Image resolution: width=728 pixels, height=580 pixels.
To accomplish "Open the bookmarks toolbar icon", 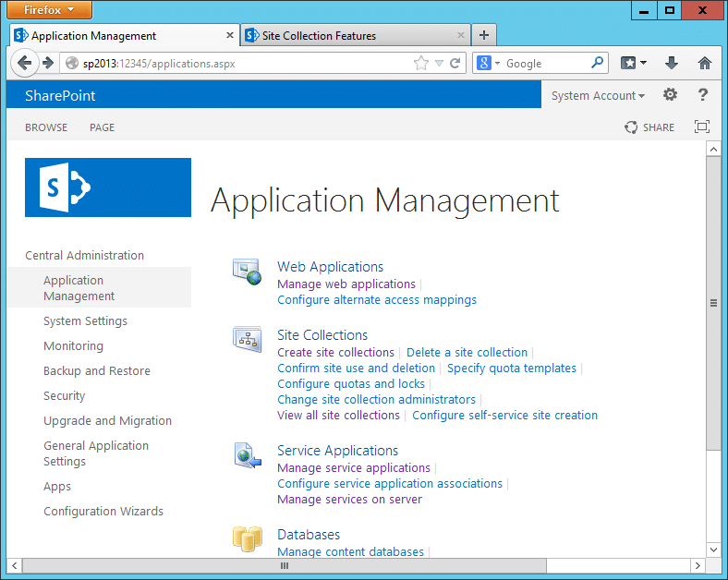I will pos(628,63).
